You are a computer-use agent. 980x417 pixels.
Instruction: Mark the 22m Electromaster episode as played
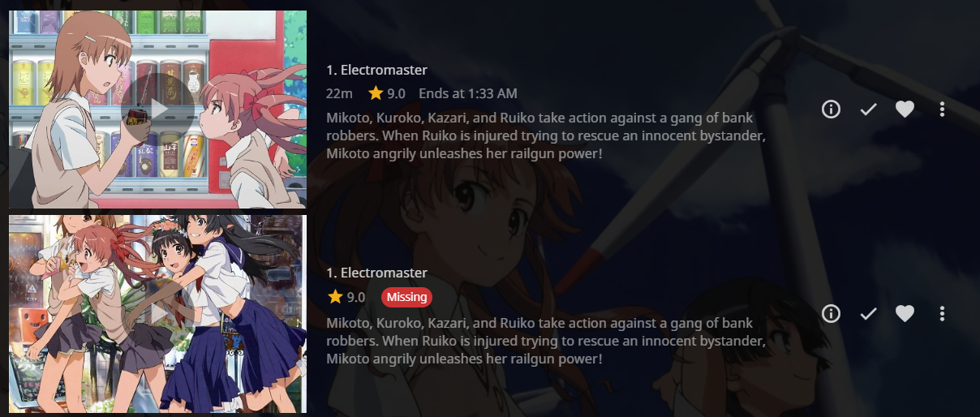tap(869, 110)
